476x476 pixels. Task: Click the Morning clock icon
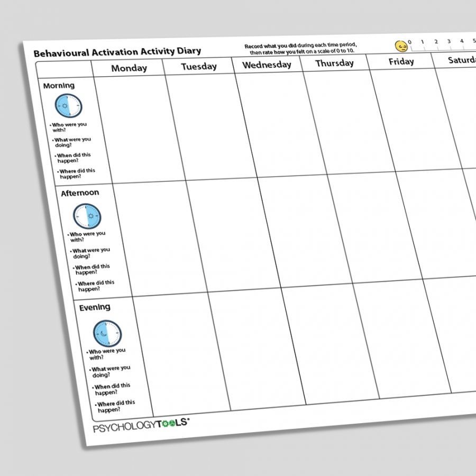point(69,106)
